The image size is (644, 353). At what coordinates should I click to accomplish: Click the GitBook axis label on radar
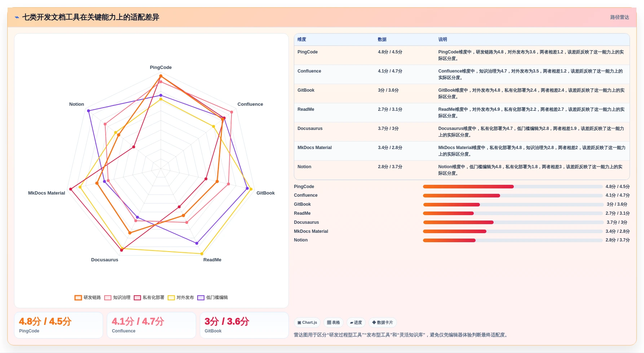coord(266,193)
